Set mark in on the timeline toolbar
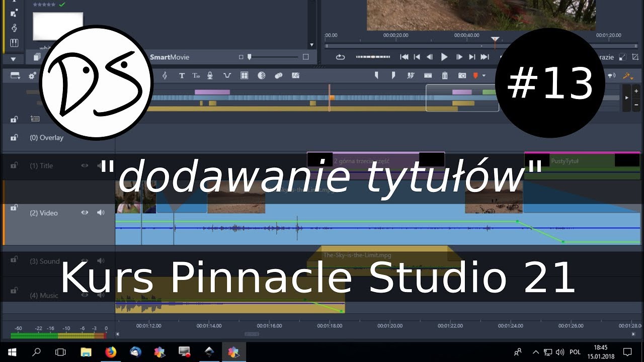 click(x=376, y=76)
